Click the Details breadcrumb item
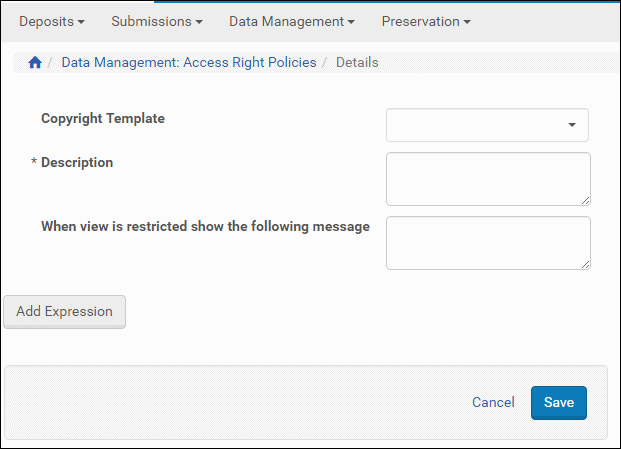621x449 pixels. tap(357, 62)
